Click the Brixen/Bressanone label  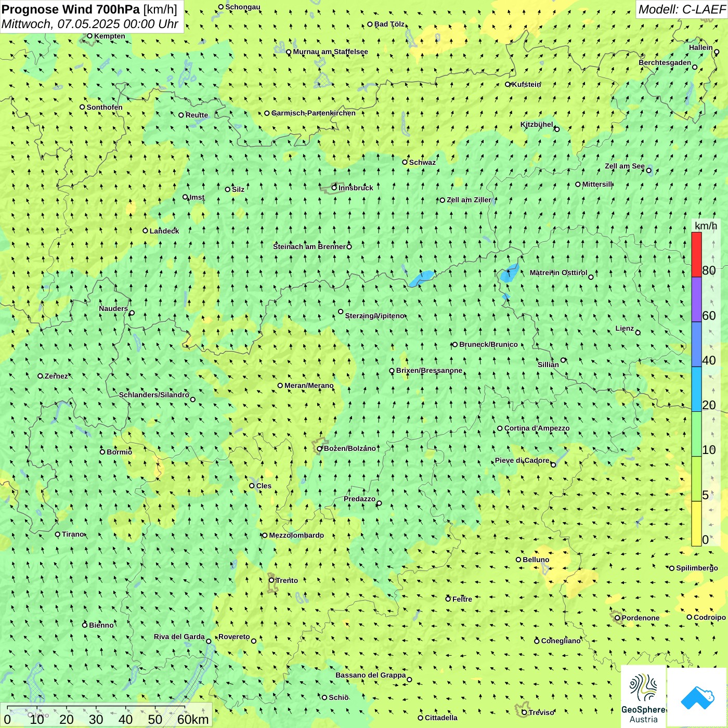(x=429, y=371)
